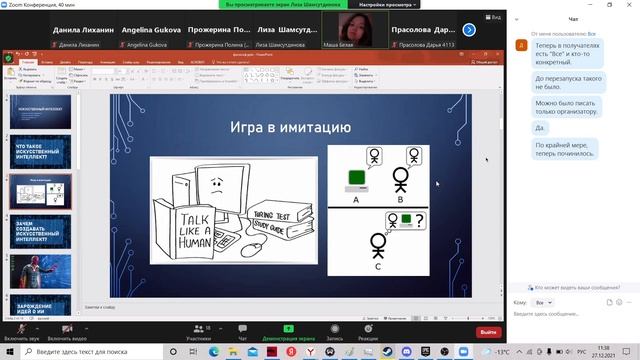Screen dimensions: 640x360
Task: Open Cortana circle icon on taskbar
Action: [x=173, y=351]
